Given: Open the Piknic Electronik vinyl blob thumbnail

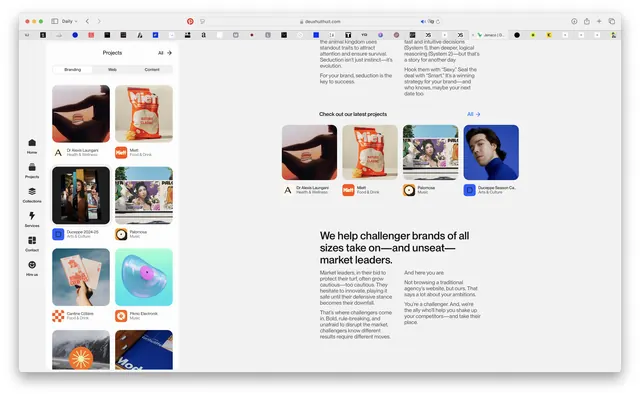Looking at the screenshot, I should point(144,277).
